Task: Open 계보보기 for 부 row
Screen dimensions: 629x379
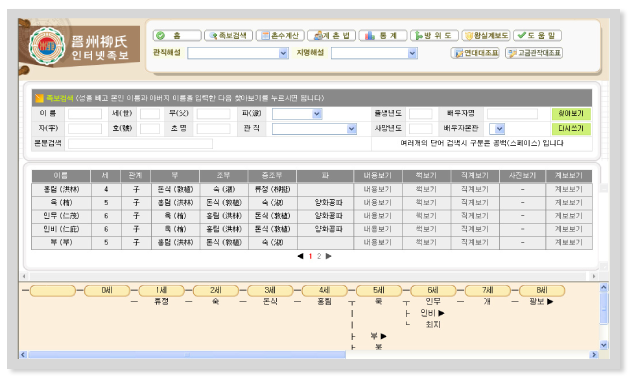Action: (568, 242)
